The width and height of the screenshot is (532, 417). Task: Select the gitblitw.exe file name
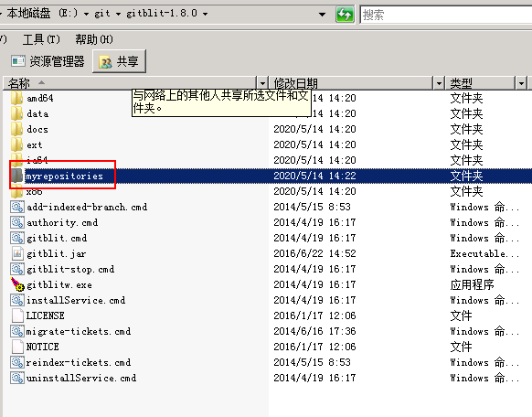point(59,284)
